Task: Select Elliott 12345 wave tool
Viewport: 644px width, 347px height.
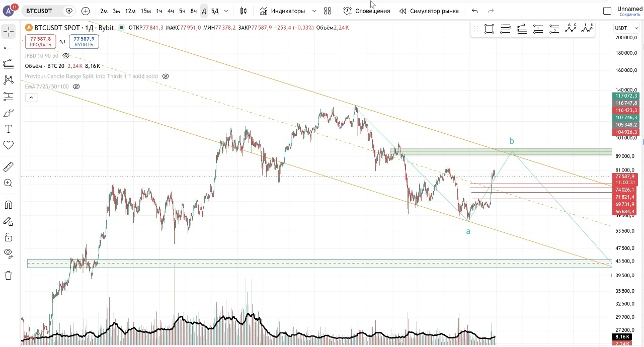Action: [x=587, y=29]
